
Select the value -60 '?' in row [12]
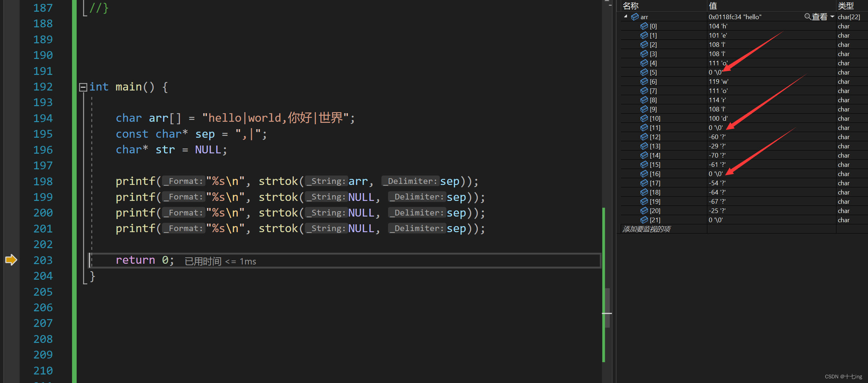[x=717, y=137]
